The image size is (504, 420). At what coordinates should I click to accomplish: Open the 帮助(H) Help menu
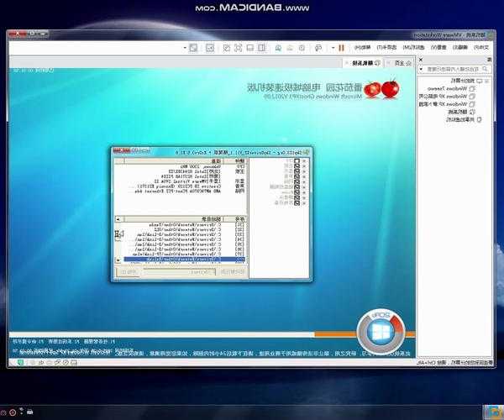click(x=362, y=47)
